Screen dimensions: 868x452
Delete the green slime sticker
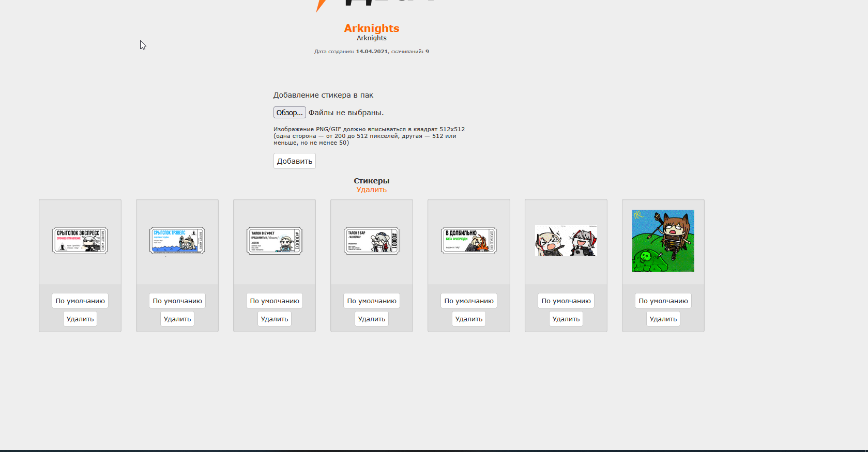point(663,319)
